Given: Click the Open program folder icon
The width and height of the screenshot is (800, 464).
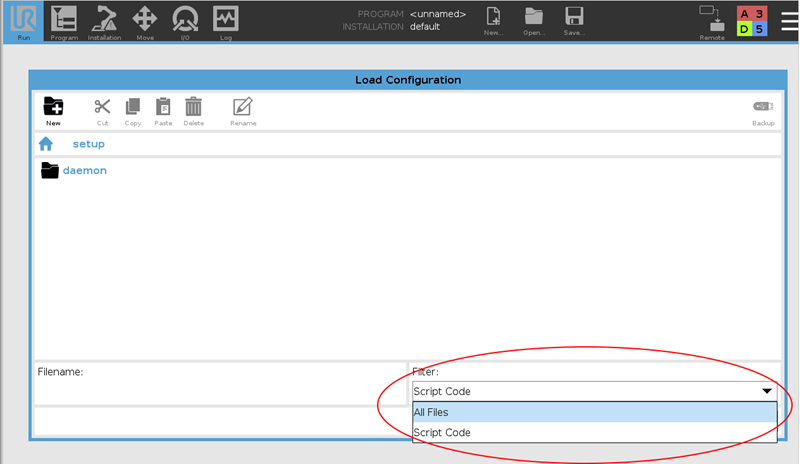Looking at the screenshot, I should tap(534, 21).
